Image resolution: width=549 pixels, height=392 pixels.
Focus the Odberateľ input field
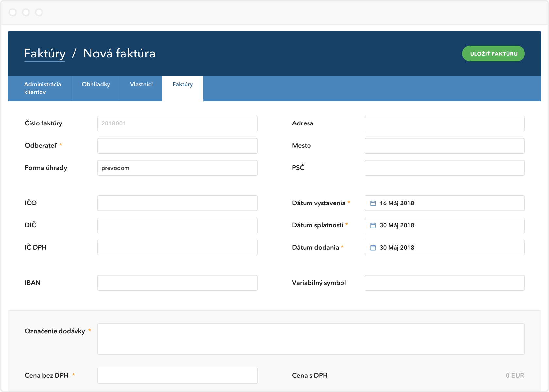[x=177, y=146]
